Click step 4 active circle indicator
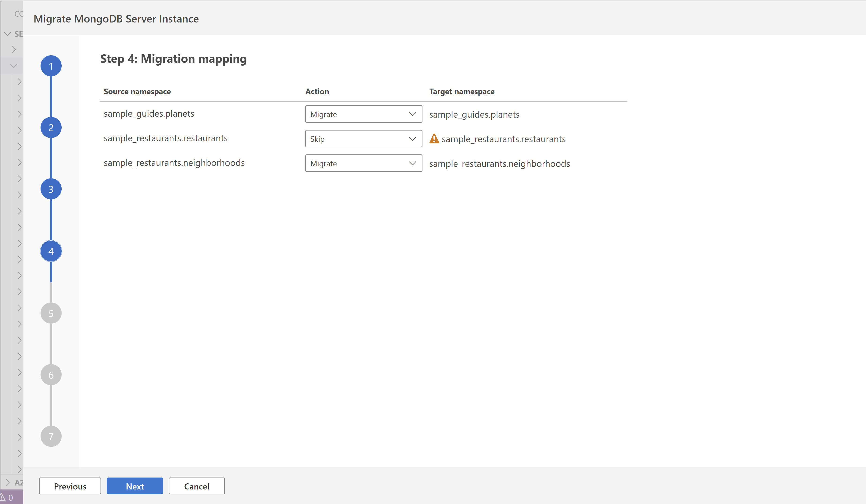866x504 pixels. pyautogui.click(x=51, y=251)
